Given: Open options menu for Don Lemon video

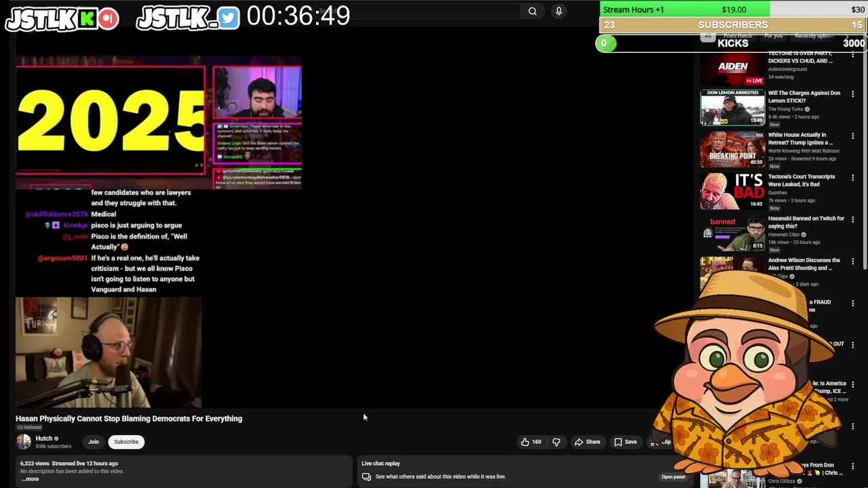Looking at the screenshot, I should tap(852, 94).
